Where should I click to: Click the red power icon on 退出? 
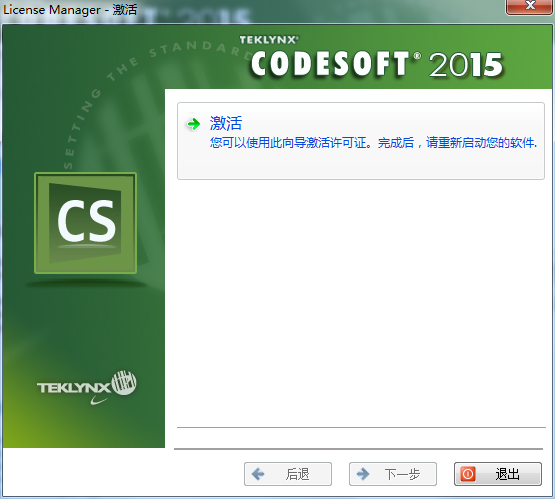tap(468, 474)
